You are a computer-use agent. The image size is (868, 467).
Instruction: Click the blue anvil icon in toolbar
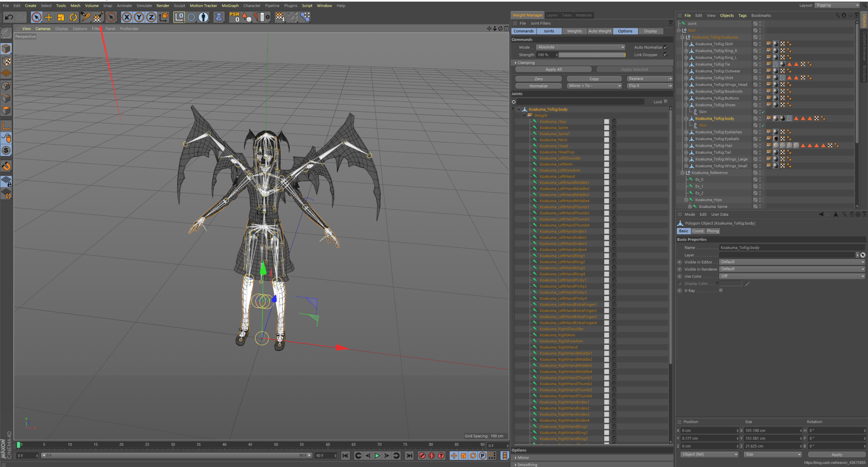point(219,17)
